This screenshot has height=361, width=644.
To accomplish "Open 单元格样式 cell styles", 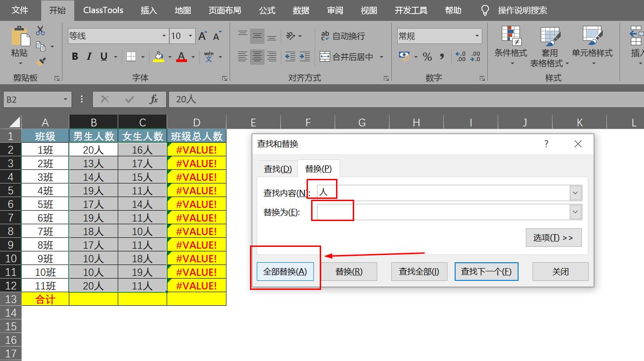I will pyautogui.click(x=592, y=46).
